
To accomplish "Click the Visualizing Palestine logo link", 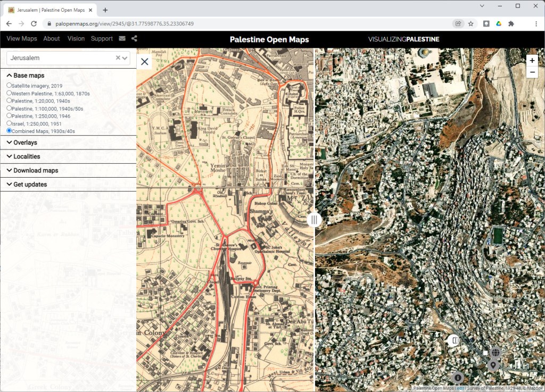I will [x=403, y=39].
